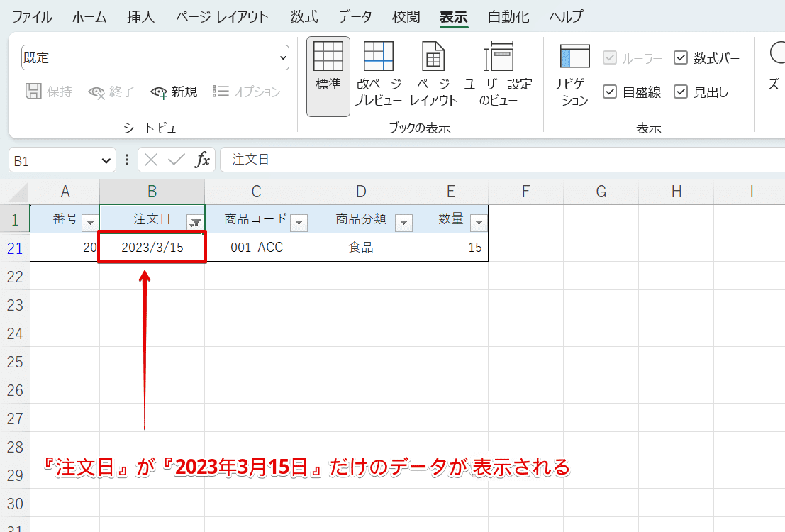The width and height of the screenshot is (785, 532).
Task: Click the Exit (終了) sheet view button
Action: coord(111,92)
